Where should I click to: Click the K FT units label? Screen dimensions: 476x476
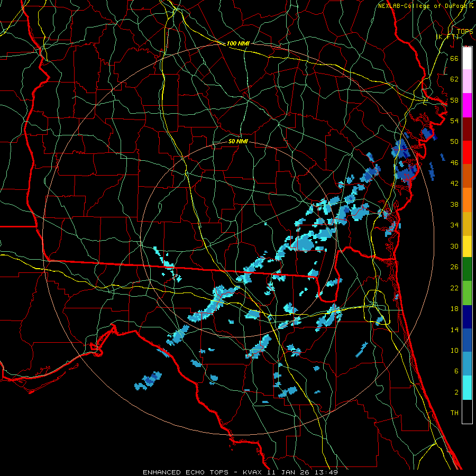pos(447,36)
